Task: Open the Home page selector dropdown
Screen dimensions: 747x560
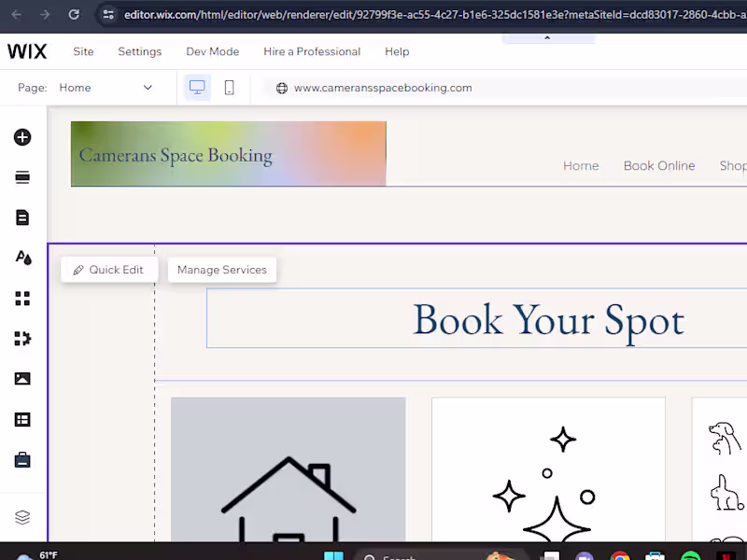Action: pyautogui.click(x=107, y=87)
